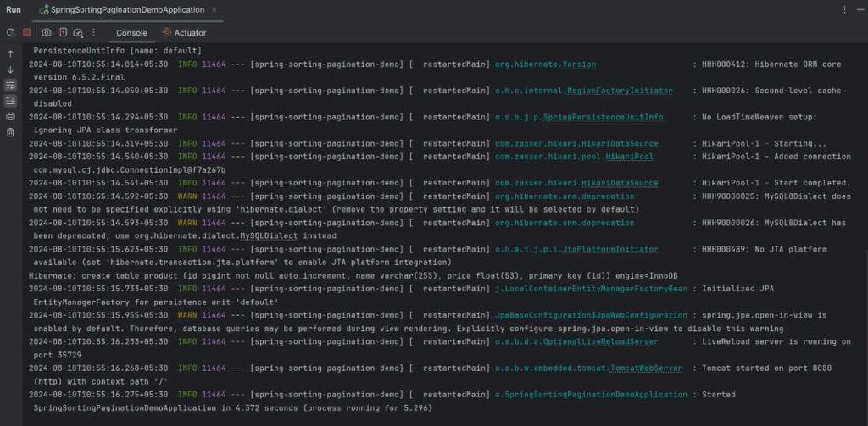Click the Actuator tab's orange icon

coord(166,33)
